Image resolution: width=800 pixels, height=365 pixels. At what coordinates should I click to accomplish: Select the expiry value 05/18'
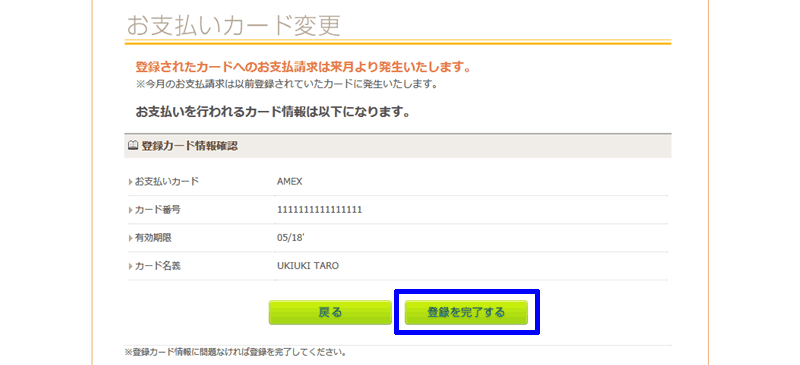coord(290,237)
